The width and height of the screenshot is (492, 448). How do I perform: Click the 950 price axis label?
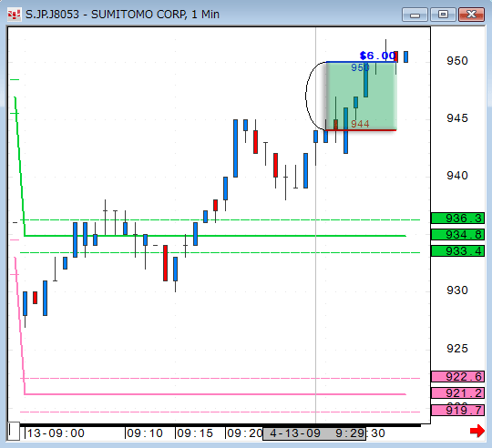point(457,60)
